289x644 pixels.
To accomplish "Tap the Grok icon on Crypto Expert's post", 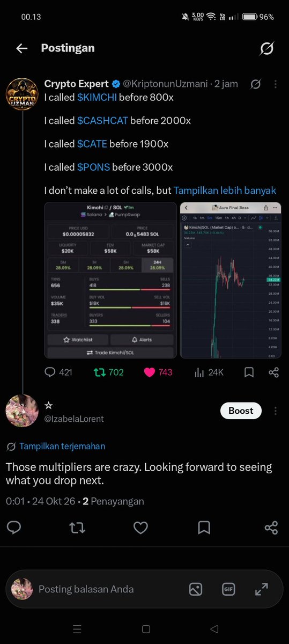I will point(256,84).
